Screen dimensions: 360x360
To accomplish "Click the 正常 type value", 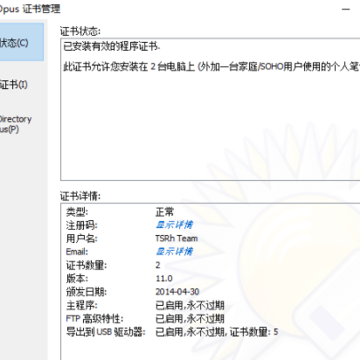I will point(165,212).
